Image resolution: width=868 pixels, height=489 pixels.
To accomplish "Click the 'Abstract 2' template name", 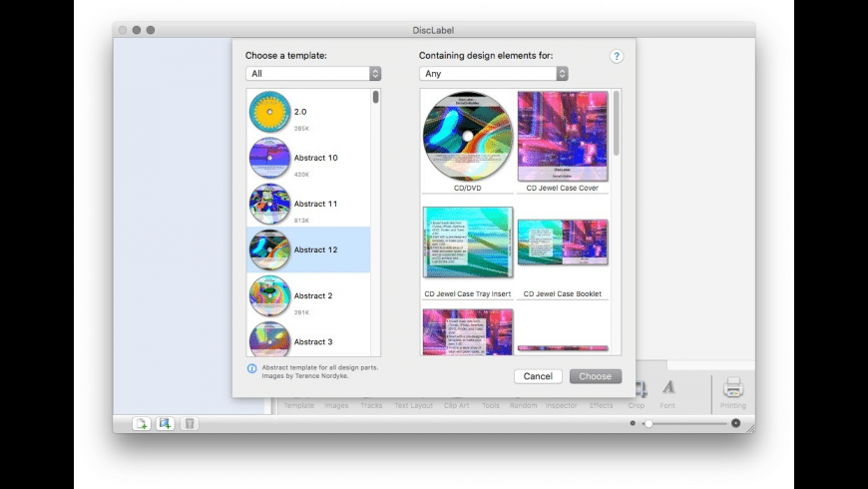I will [313, 295].
